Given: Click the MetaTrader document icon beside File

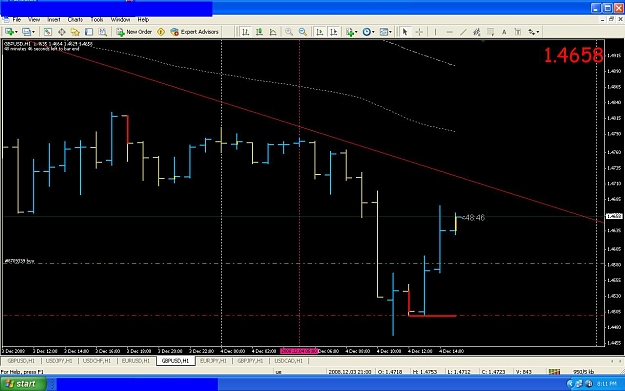Looking at the screenshot, I should pos(6,20).
